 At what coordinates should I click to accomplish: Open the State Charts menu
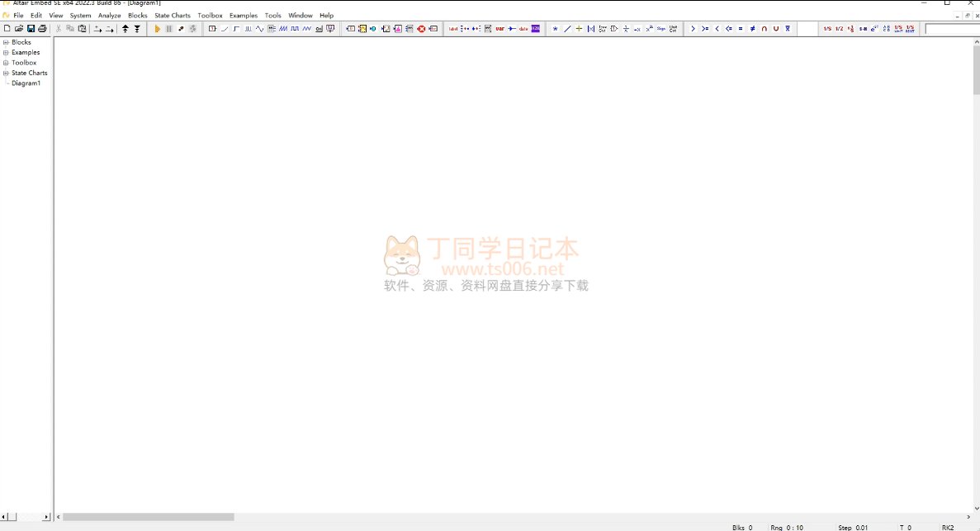click(172, 16)
